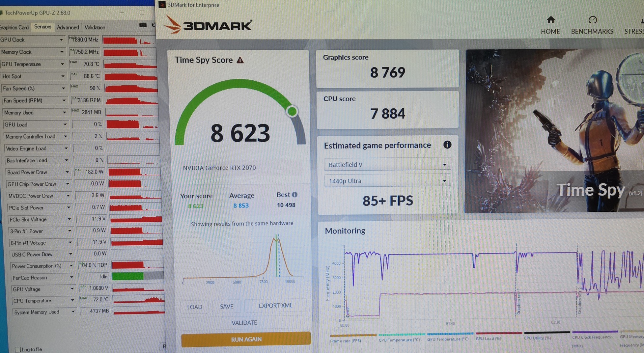Click the Graphics score value 8 769

click(x=387, y=72)
